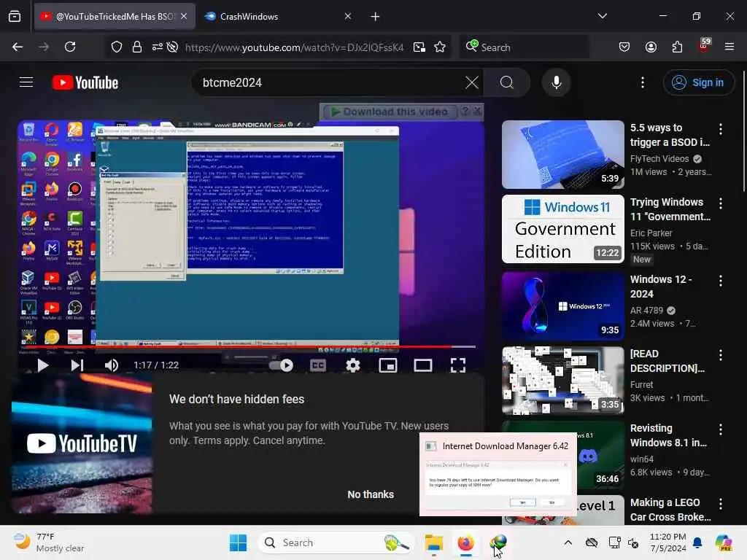Open more options for READ DESCRIPTION video
The height and width of the screenshot is (560, 747).
[x=720, y=355]
